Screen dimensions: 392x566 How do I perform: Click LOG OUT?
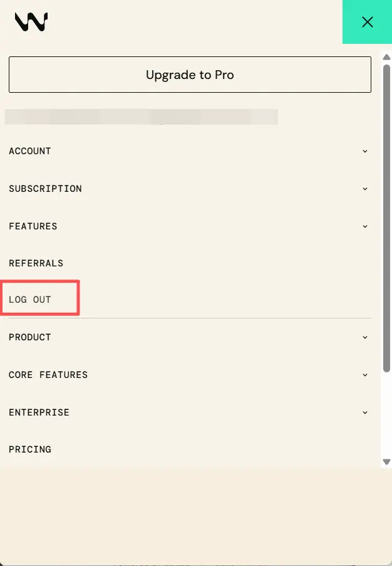click(x=30, y=300)
